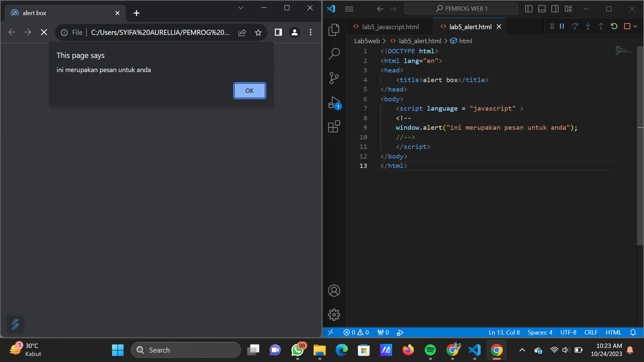Bookmark the alert box page in Chrome
The height and width of the screenshot is (362, 644).
[x=258, y=32]
